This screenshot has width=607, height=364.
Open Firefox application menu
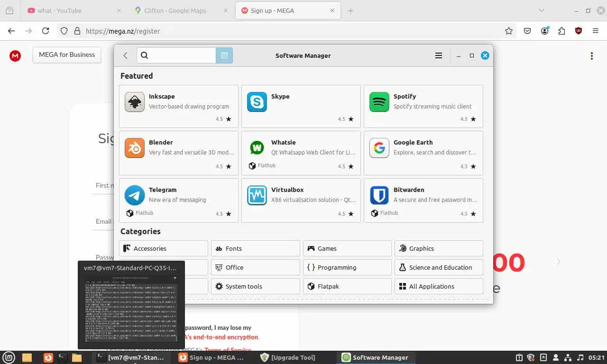tap(596, 31)
